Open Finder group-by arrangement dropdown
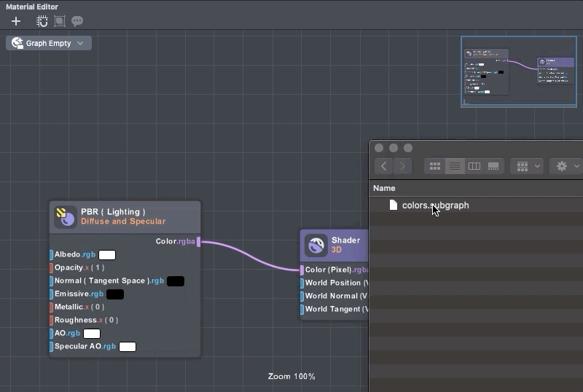 pos(528,166)
